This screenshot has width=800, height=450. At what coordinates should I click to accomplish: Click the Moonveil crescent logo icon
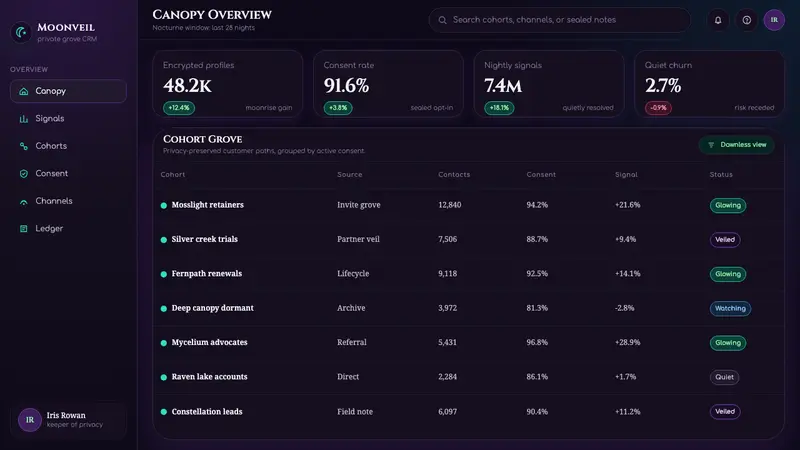click(x=21, y=33)
